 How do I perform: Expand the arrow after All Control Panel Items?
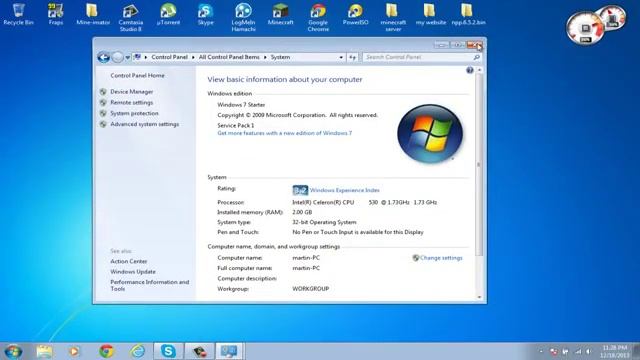coord(265,58)
